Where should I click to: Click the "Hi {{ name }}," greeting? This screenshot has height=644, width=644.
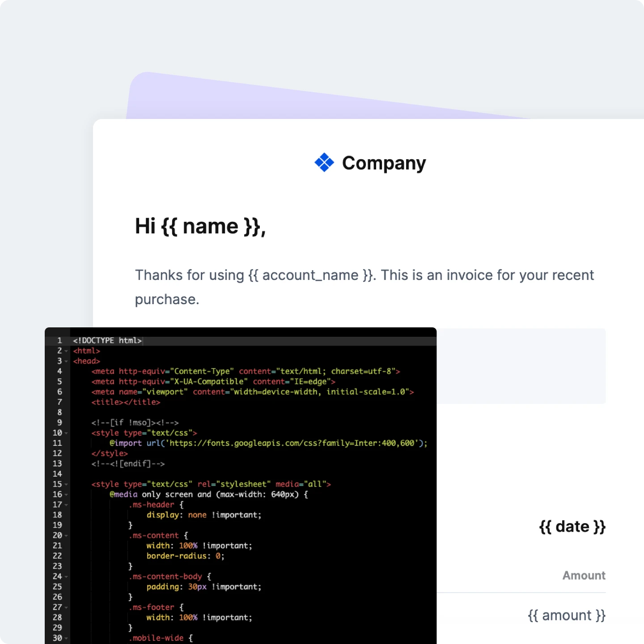(x=200, y=226)
